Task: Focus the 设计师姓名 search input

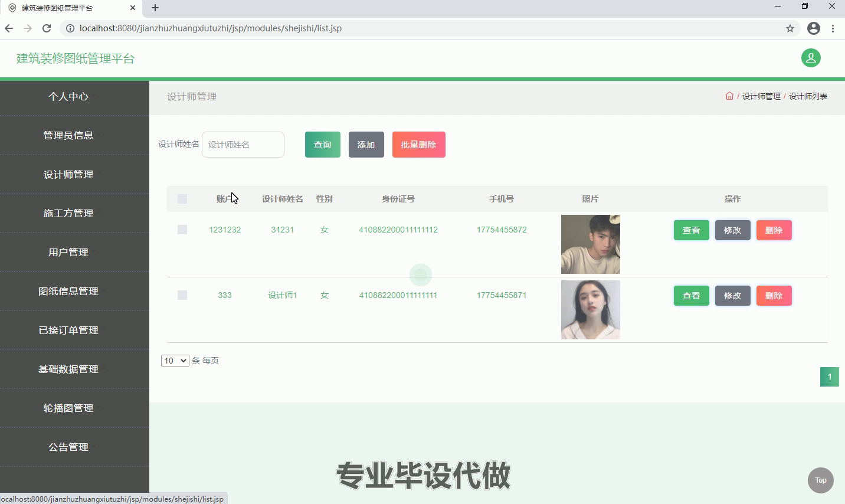Action: (243, 145)
